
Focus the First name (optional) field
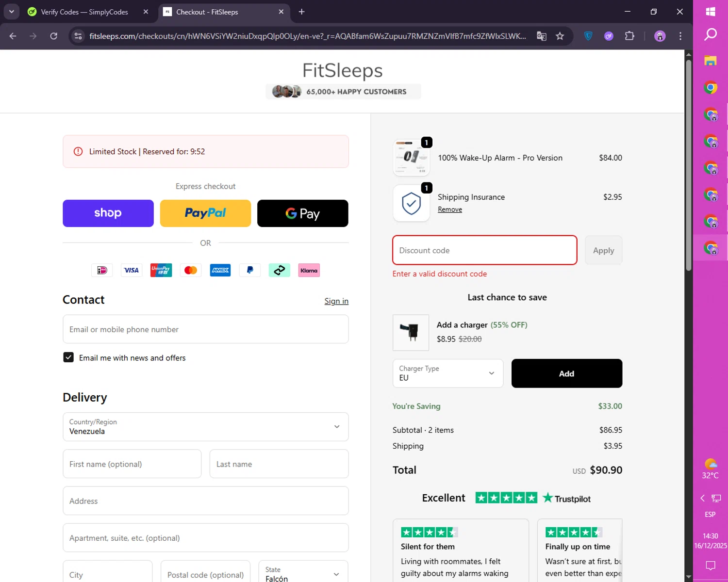point(132,464)
